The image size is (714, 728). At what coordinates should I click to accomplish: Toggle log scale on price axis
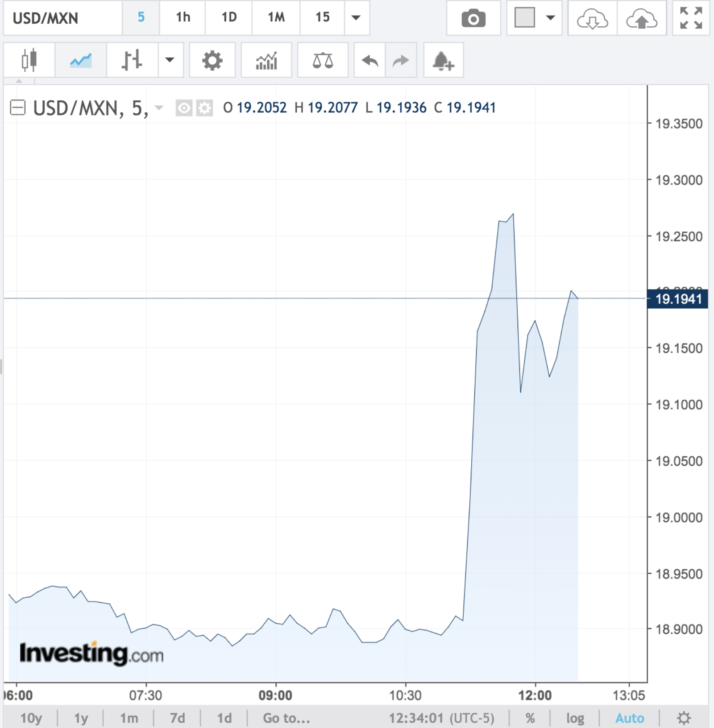tap(575, 718)
